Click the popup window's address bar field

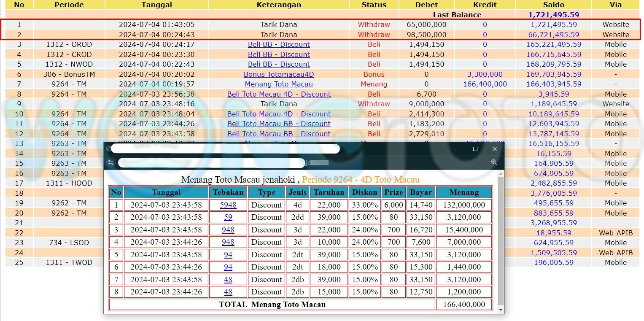pyautogui.click(x=211, y=162)
